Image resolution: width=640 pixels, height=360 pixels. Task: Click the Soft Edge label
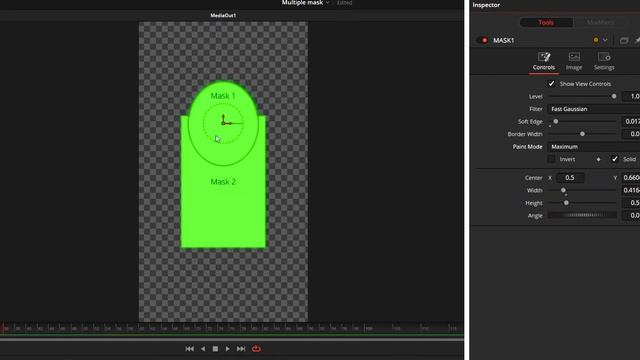pyautogui.click(x=530, y=122)
